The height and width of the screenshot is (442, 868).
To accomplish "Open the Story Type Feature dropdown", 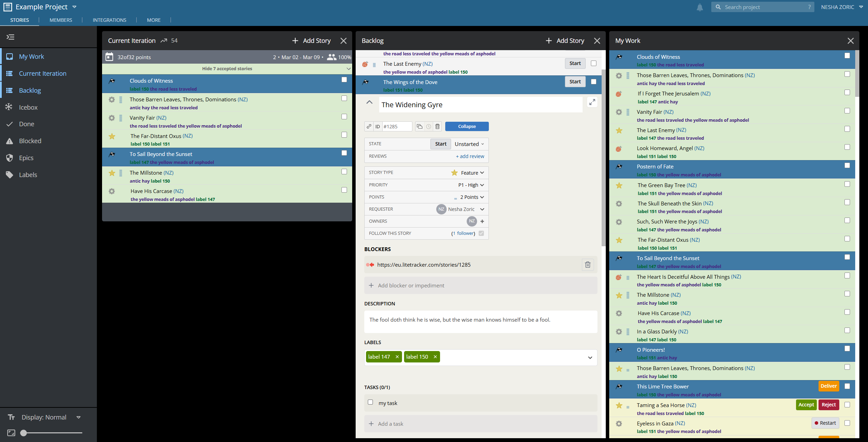I will pos(468,173).
